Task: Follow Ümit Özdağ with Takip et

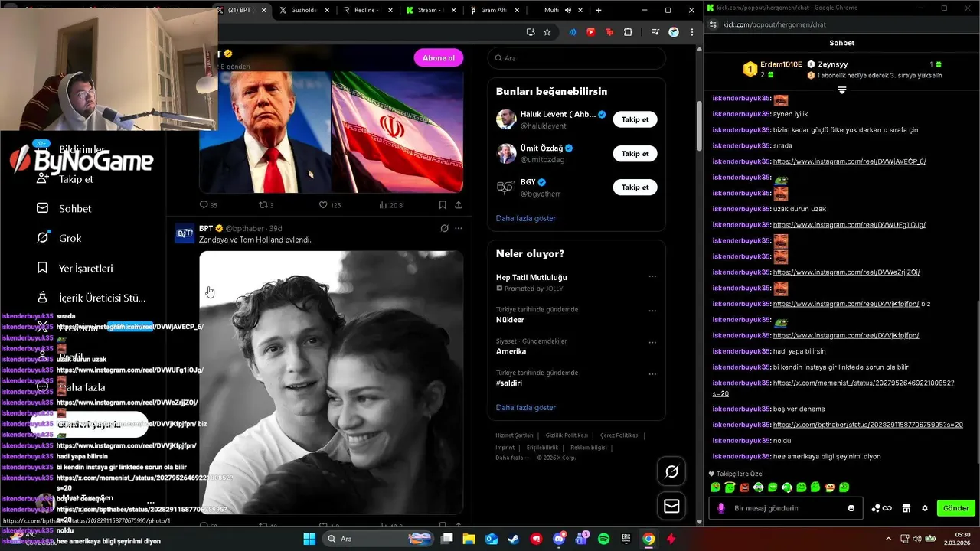Action: coord(635,153)
